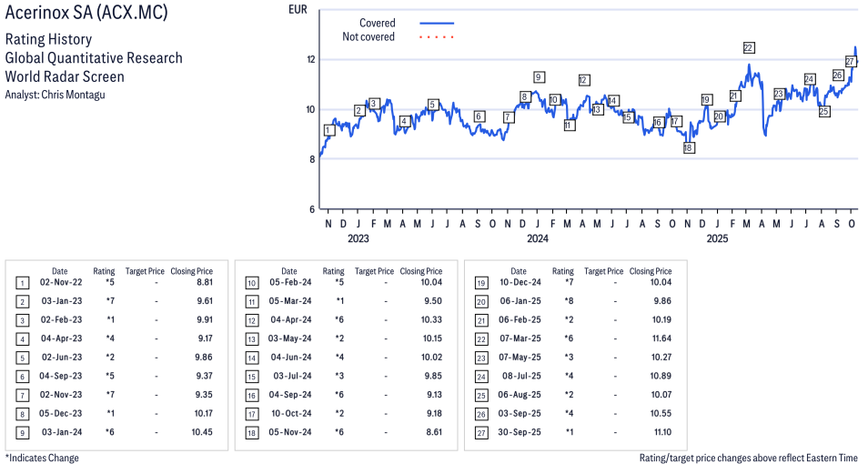Select the 02-Nov-22 date in the table
Screen dimensions: 868x464
click(59, 283)
